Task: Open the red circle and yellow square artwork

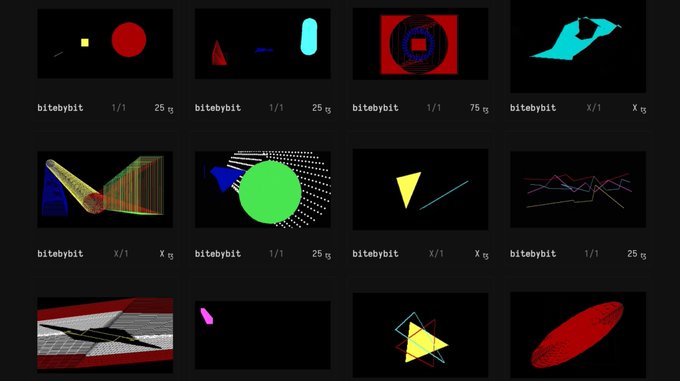Action: (x=105, y=44)
